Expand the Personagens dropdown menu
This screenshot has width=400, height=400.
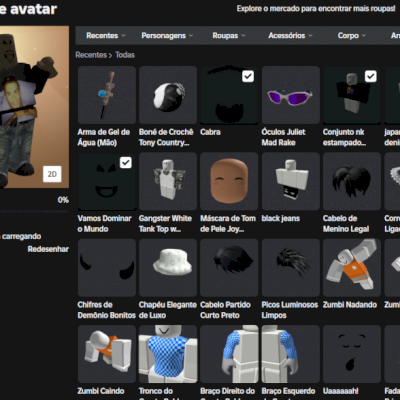coord(167,35)
